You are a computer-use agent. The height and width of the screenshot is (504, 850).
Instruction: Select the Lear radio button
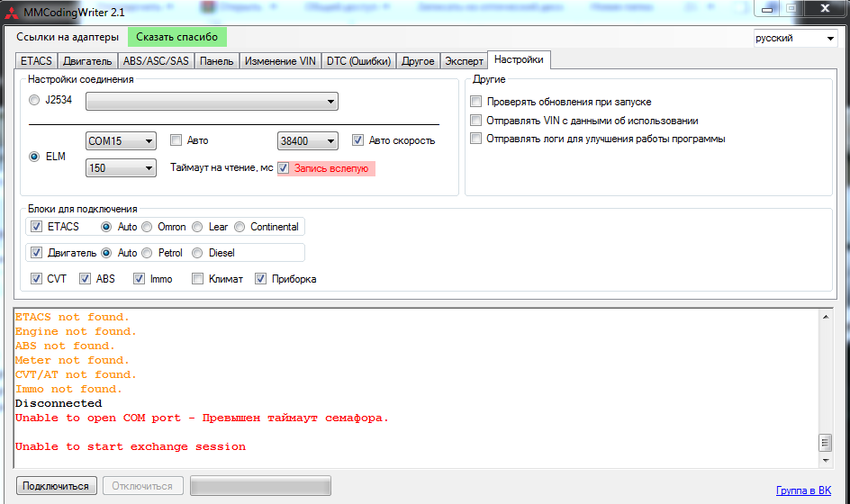click(197, 227)
